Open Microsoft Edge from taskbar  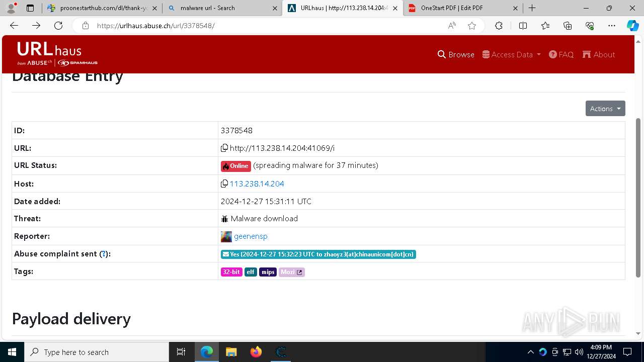207,352
